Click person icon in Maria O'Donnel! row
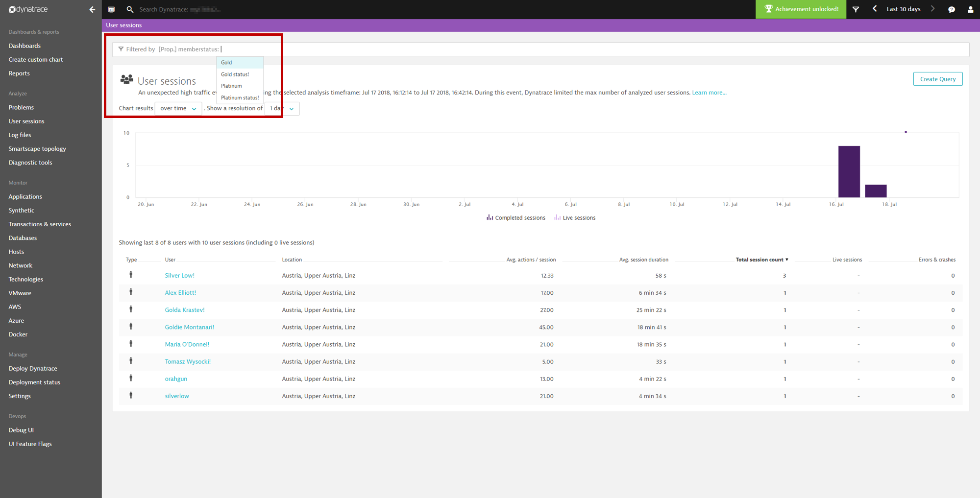This screenshot has width=980, height=498. pos(131,343)
